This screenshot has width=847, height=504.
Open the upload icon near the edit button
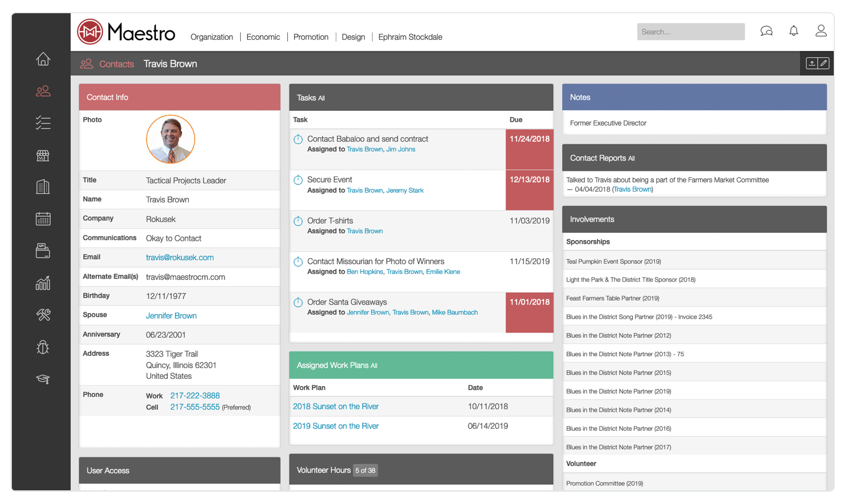pyautogui.click(x=812, y=63)
